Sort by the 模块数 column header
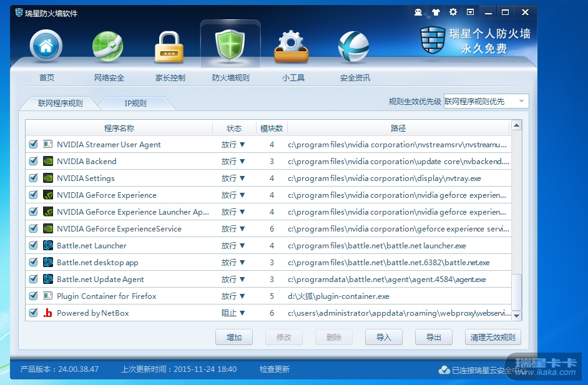This screenshot has height=385, width=588. point(272,128)
